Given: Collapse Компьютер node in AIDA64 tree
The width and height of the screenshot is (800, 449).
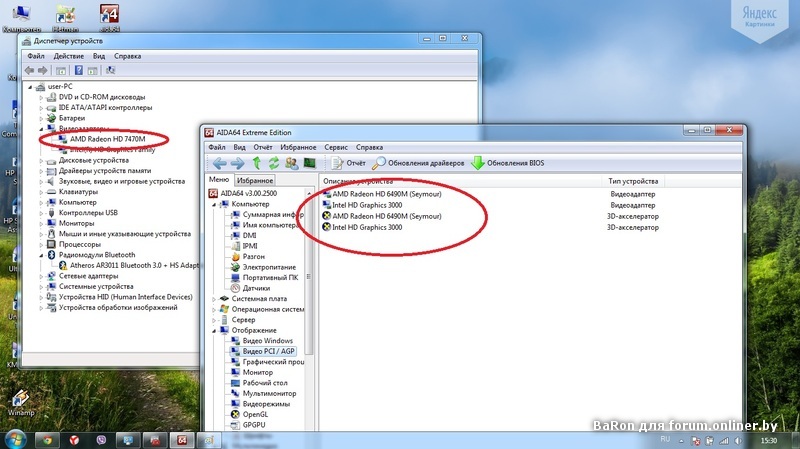Looking at the screenshot, I should tap(214, 204).
